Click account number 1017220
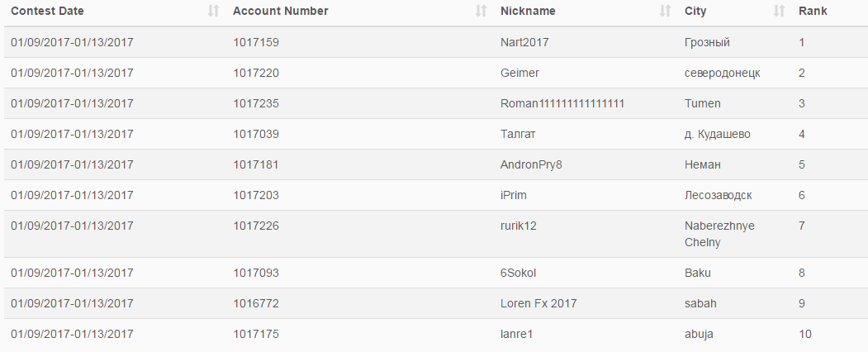The image size is (868, 352). click(x=256, y=73)
